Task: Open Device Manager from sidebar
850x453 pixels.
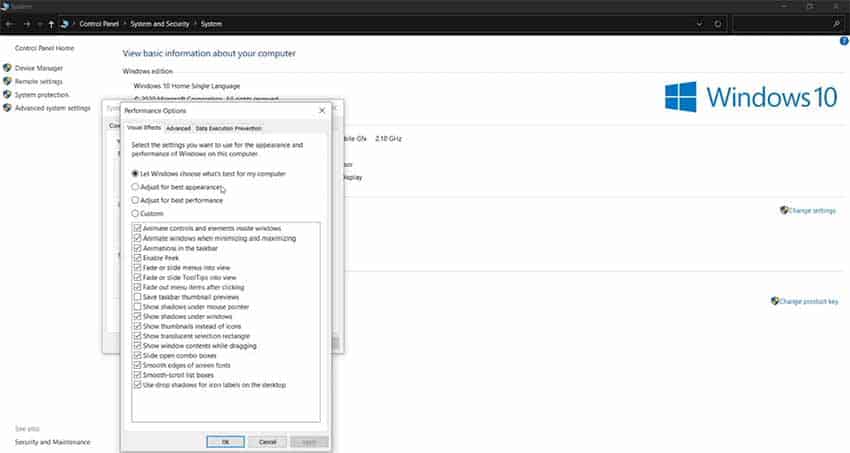Action: 39,68
